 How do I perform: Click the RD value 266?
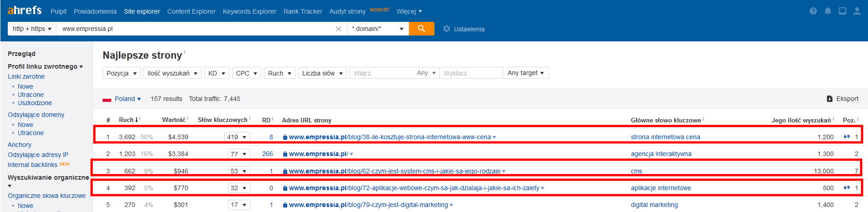point(268,154)
